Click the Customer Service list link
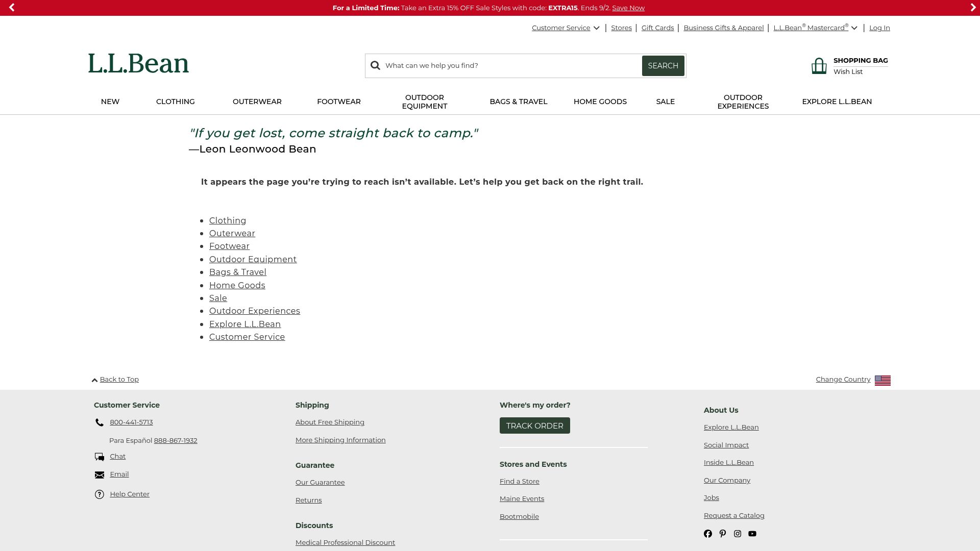The height and width of the screenshot is (551, 980). (247, 337)
